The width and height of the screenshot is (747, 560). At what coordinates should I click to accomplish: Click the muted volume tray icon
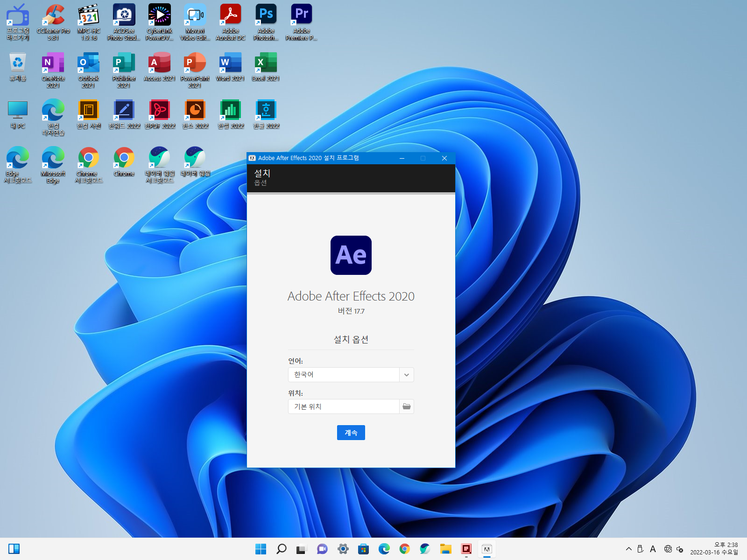680,549
